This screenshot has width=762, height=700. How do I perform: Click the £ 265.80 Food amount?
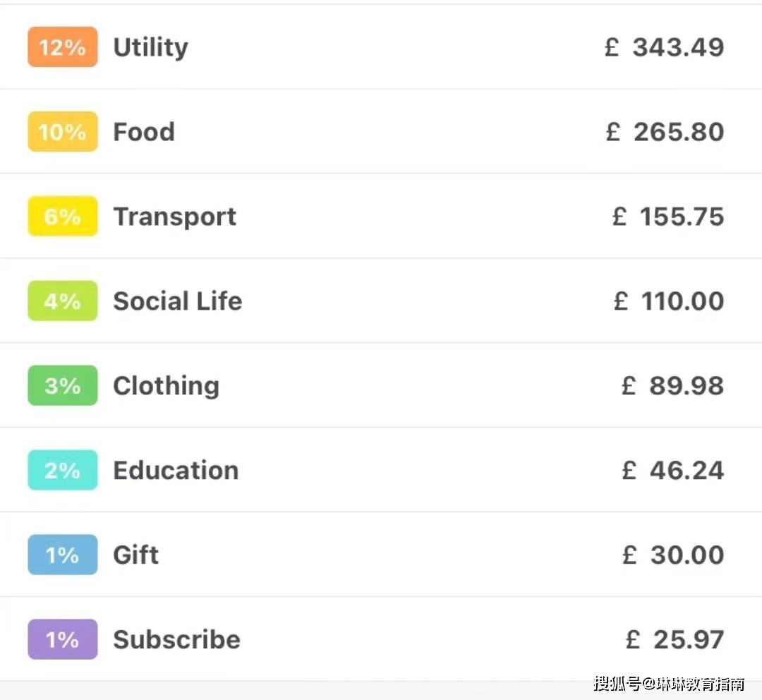point(665,132)
